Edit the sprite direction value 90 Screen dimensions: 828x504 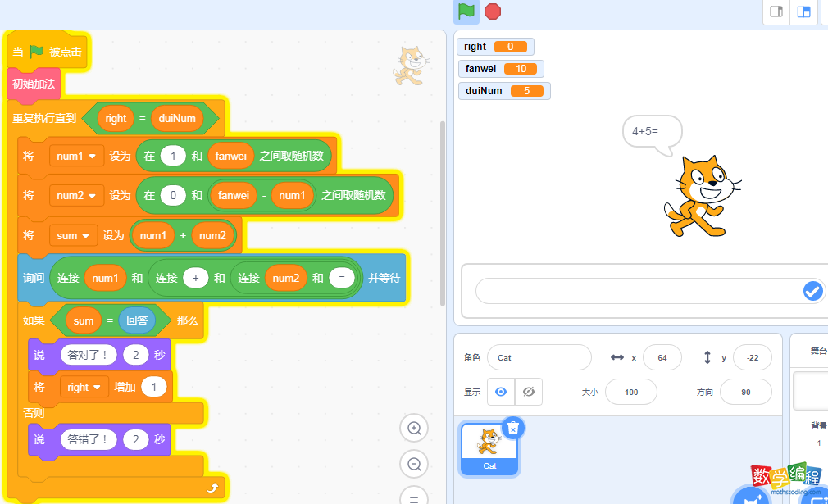tap(746, 392)
